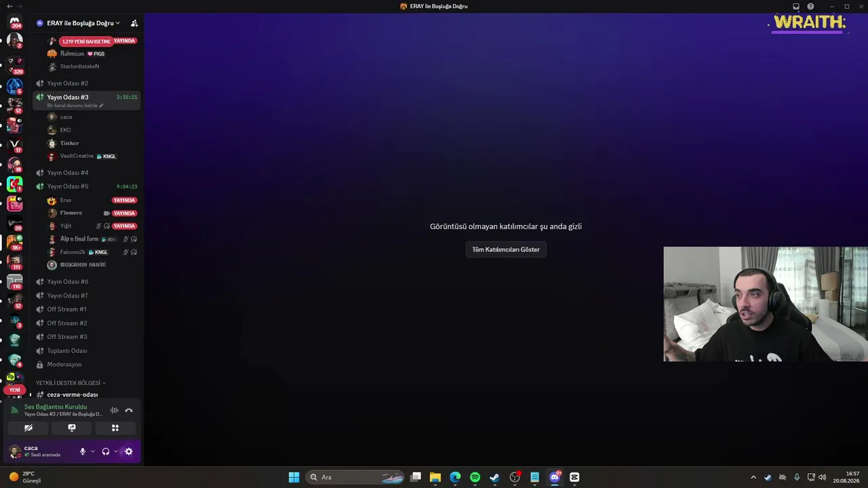868x488 pixels.
Task: Open caca's profile avatar in user panel
Action: [x=14, y=451]
